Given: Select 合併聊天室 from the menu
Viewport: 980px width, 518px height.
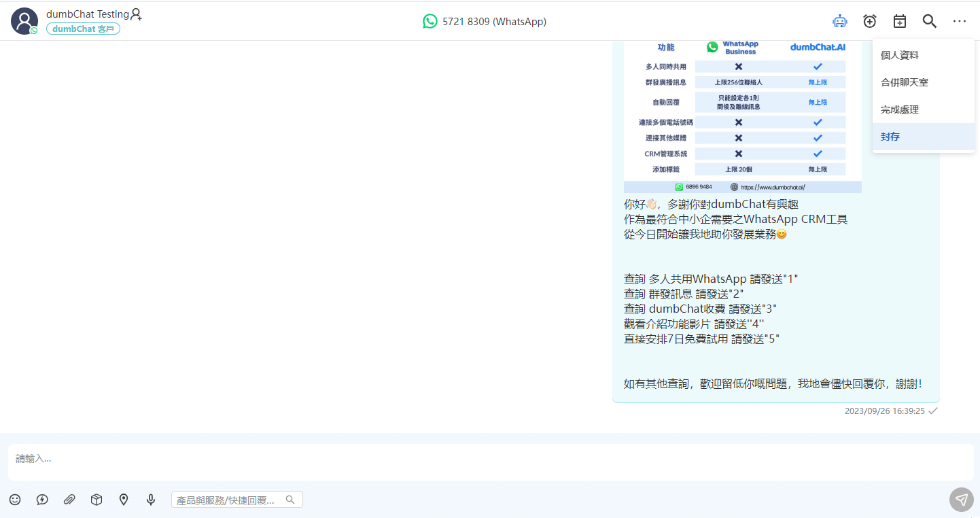Looking at the screenshot, I should (924, 82).
